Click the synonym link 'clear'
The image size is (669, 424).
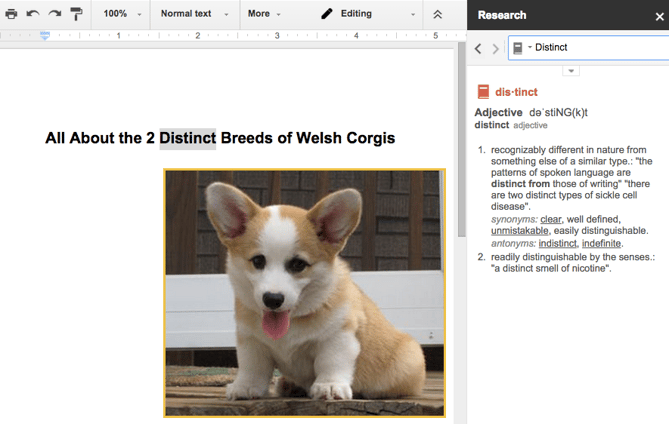point(550,219)
